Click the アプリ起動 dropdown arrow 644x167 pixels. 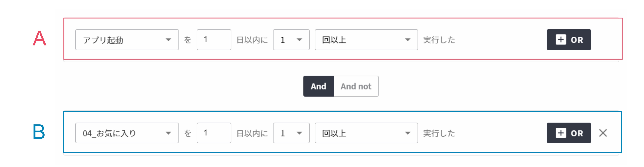[168, 40]
